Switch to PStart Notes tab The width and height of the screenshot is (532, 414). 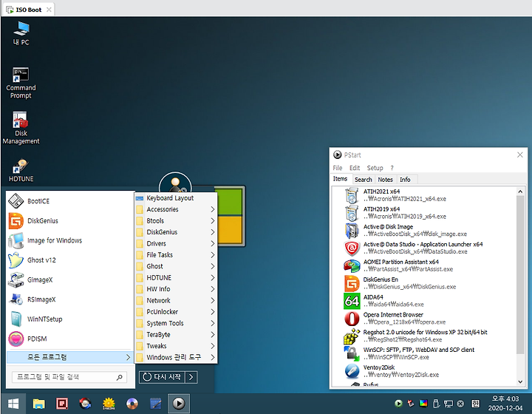tap(386, 180)
